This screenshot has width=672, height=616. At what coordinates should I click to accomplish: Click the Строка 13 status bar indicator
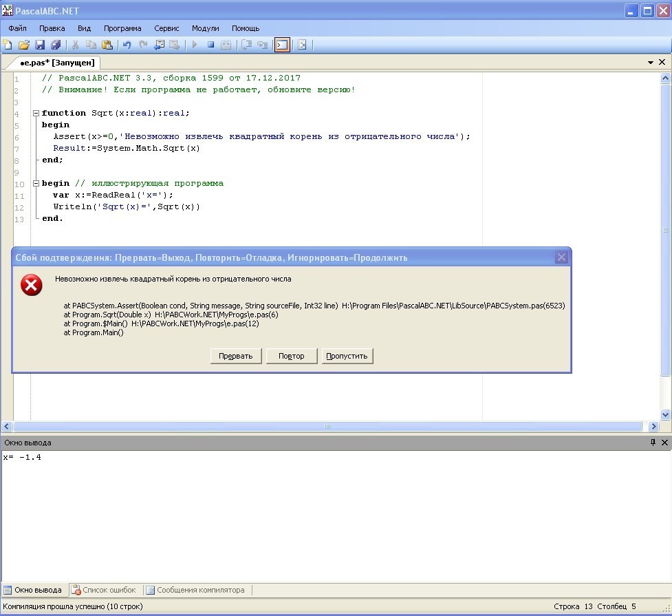coord(573,606)
